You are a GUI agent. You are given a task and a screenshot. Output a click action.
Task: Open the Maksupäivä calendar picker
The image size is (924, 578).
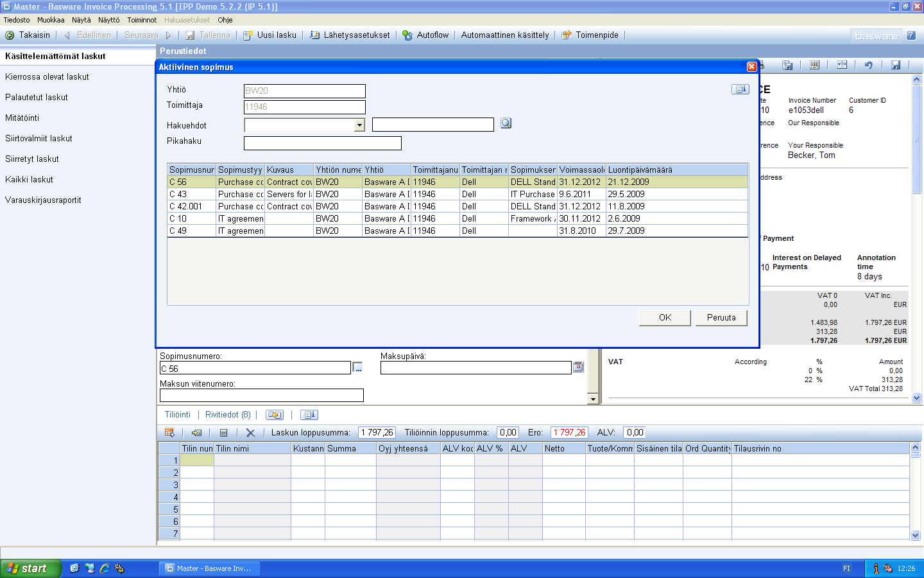[578, 367]
